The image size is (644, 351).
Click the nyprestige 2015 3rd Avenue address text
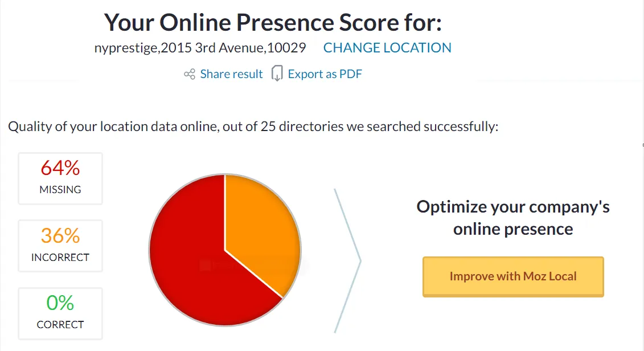pyautogui.click(x=200, y=48)
